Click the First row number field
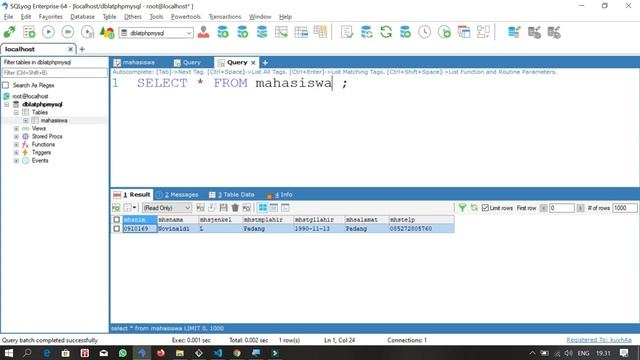This screenshot has width=640, height=360. click(x=562, y=208)
